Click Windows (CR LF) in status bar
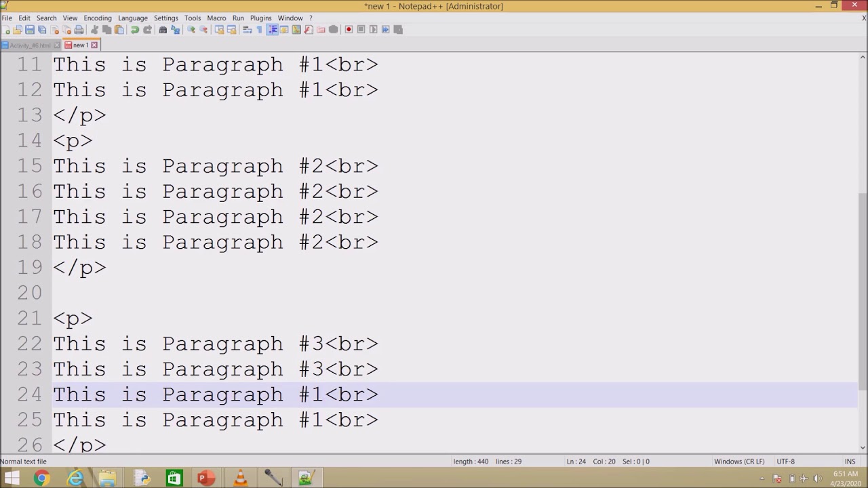The height and width of the screenshot is (488, 868). coord(739,462)
